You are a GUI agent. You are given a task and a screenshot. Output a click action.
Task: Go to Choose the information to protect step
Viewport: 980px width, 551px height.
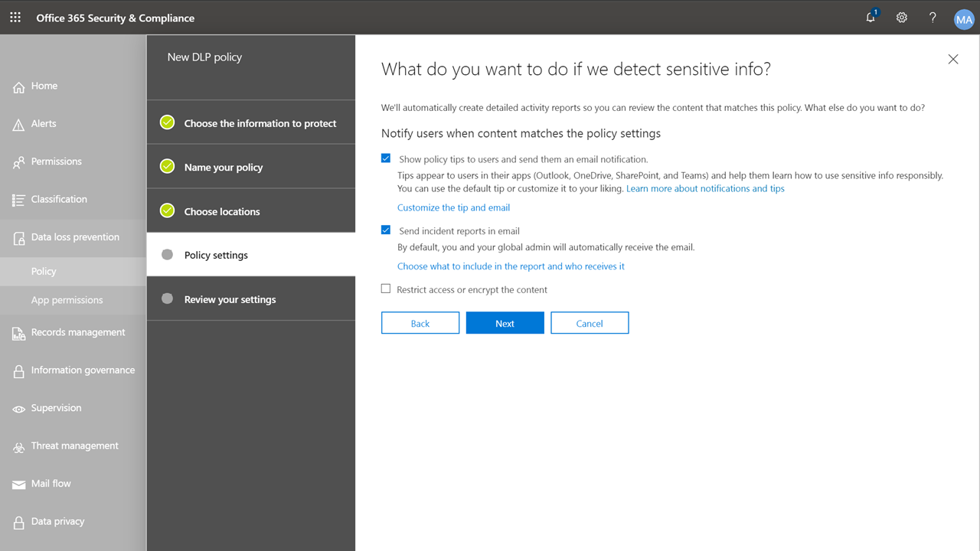(x=251, y=122)
